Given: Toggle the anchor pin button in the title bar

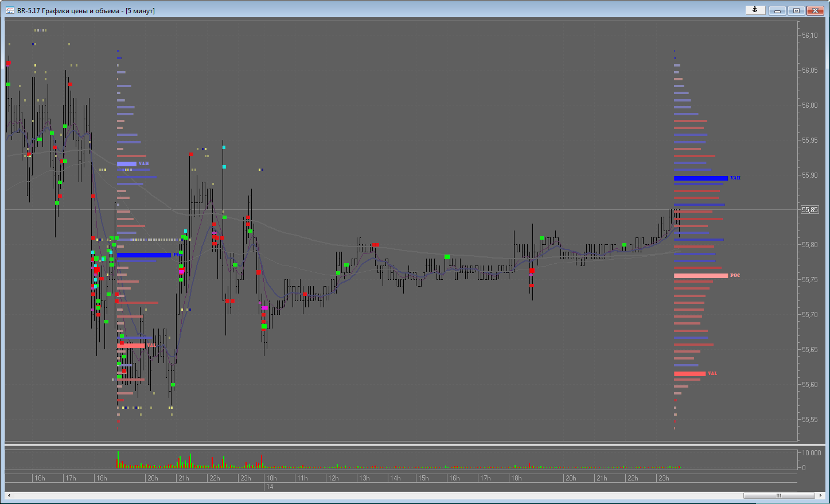Looking at the screenshot, I should 755,10.
